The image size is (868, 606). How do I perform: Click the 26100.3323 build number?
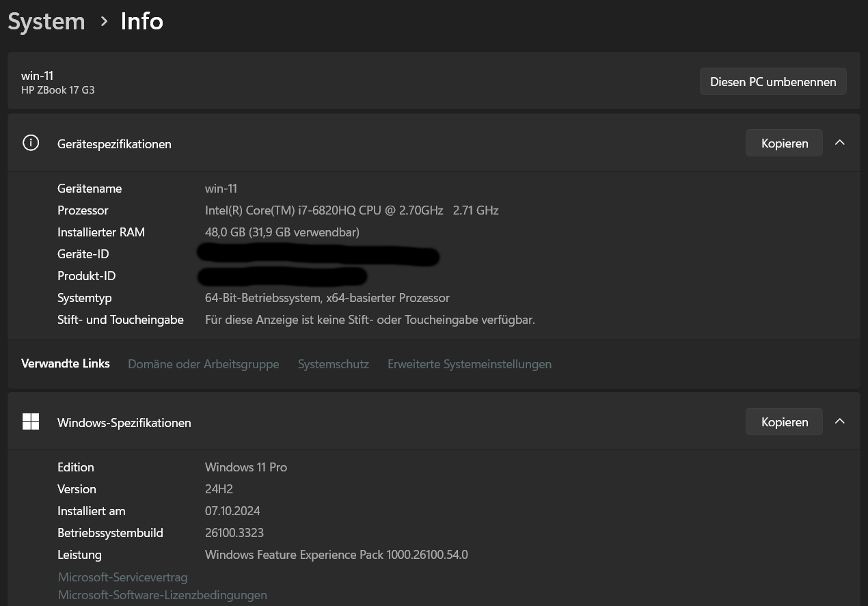pyautogui.click(x=234, y=533)
